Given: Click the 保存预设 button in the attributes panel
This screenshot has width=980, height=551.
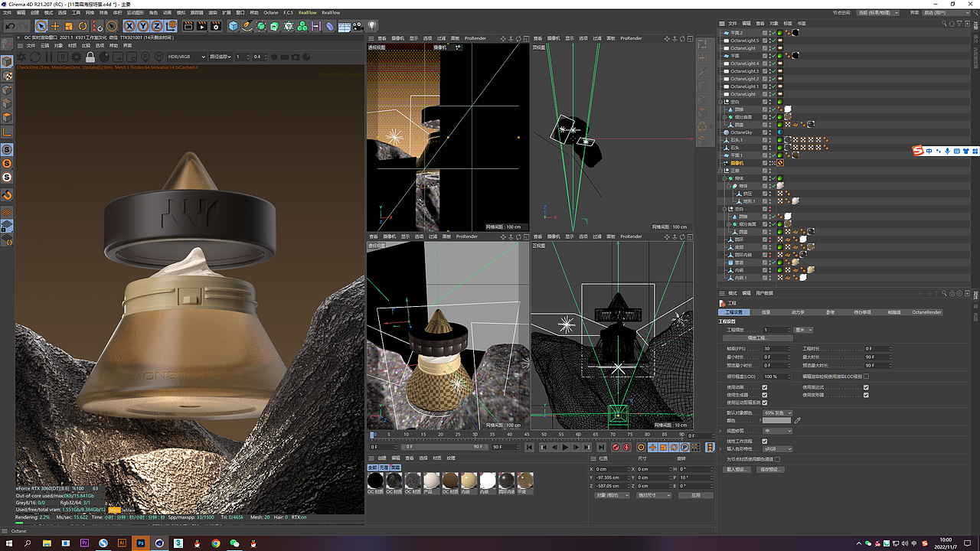Looking at the screenshot, I should click(x=772, y=470).
